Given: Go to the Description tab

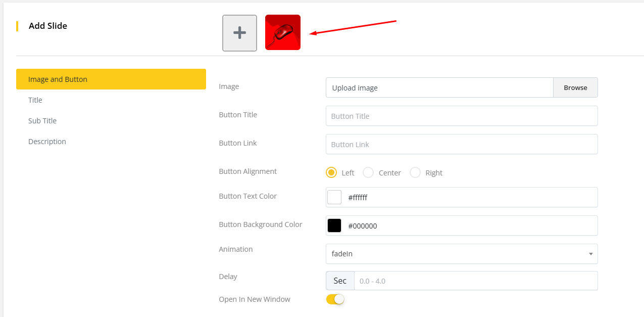Looking at the screenshot, I should [x=47, y=142].
